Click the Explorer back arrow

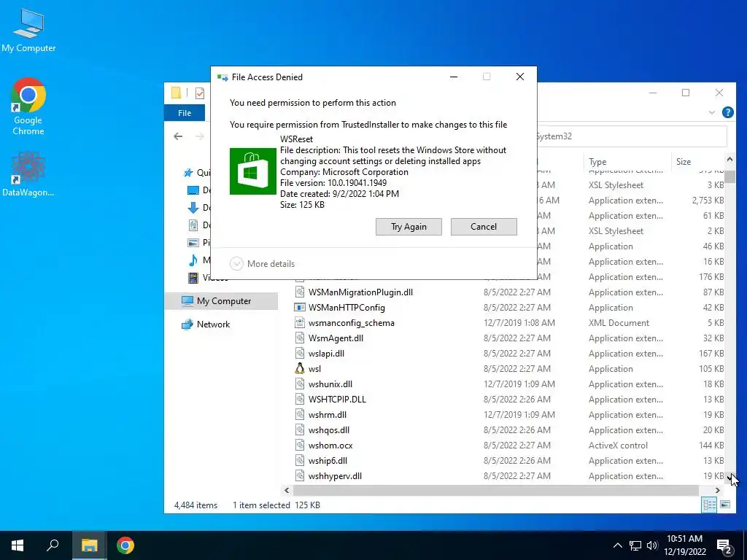[178, 136]
